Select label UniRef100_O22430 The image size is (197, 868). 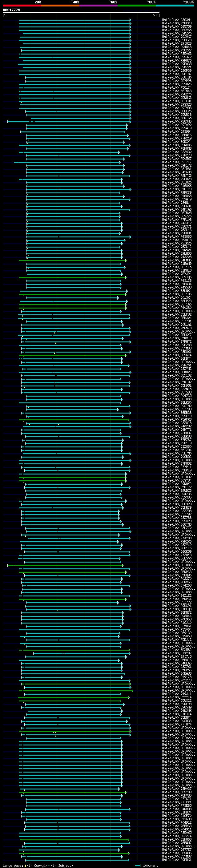tap(177, 152)
